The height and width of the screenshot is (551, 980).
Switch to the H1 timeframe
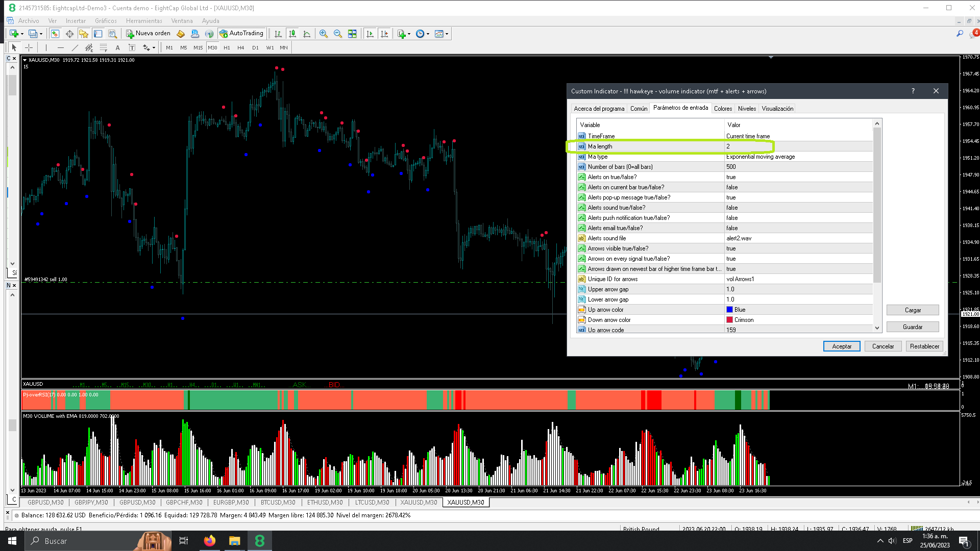[x=227, y=47]
